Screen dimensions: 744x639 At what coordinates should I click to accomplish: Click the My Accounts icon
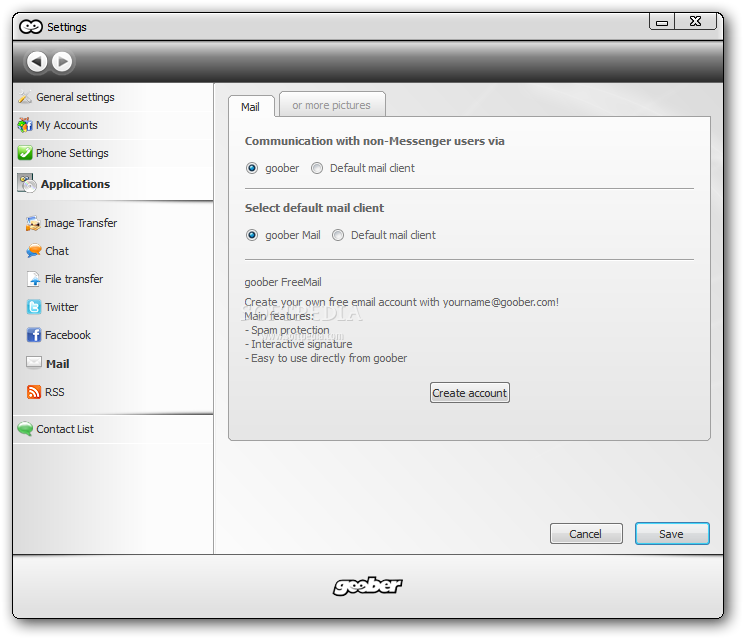(x=25, y=125)
